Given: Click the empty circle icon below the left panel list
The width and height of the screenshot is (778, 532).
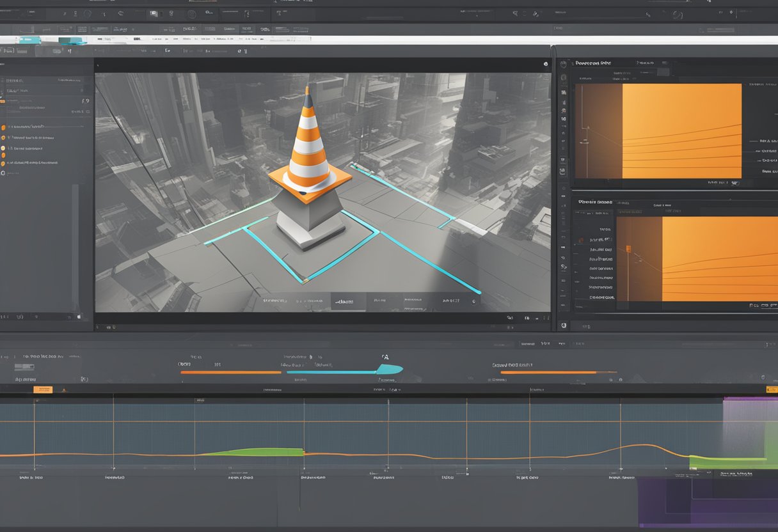Looking at the screenshot, I should tap(3, 173).
